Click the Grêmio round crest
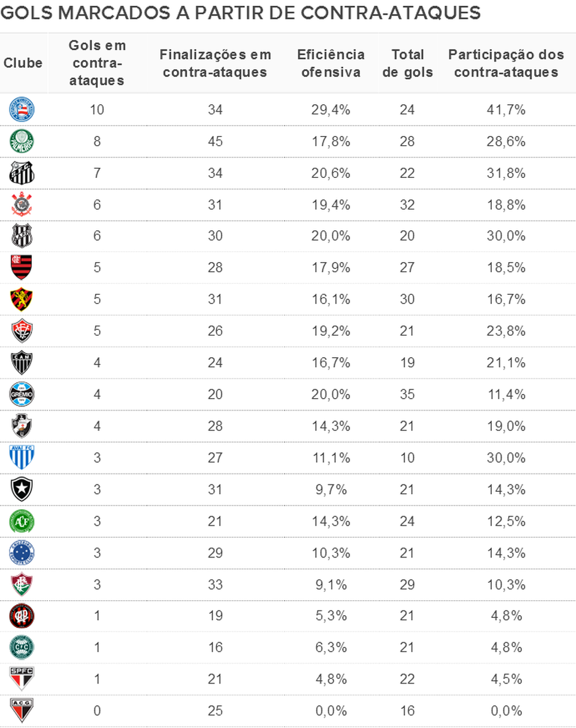Viewport: 576px width, 728px height. coord(22,394)
